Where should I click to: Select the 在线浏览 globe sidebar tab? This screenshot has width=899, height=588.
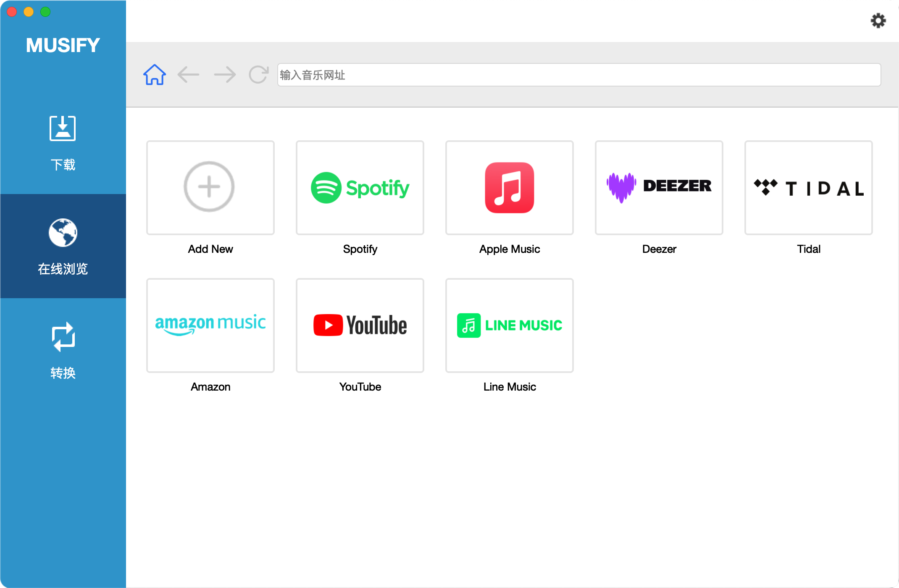pyautogui.click(x=63, y=246)
